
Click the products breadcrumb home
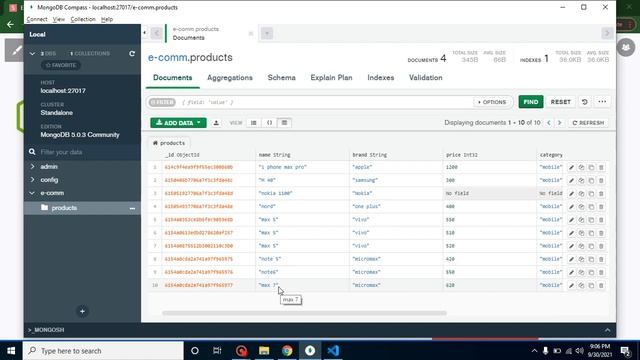(x=169, y=143)
